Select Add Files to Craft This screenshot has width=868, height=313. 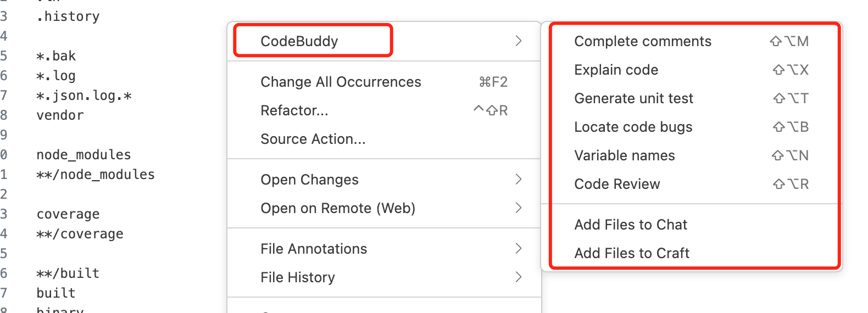pos(632,253)
